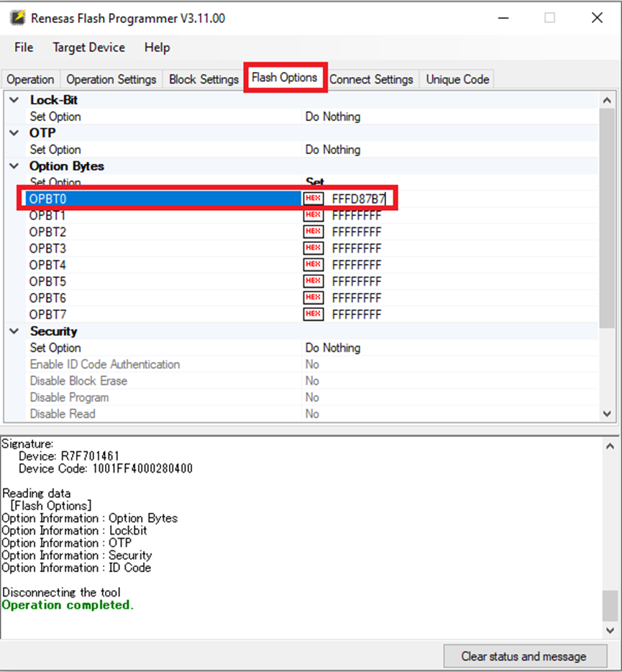622x672 pixels.
Task: Switch to the Unique Code tab
Action: pos(457,79)
